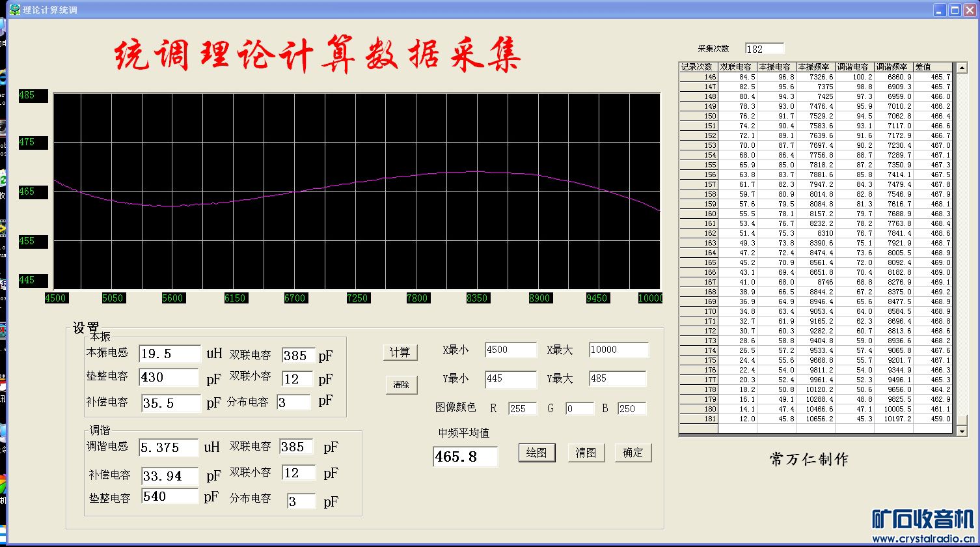Click the 本振频率 column header

[x=815, y=67]
